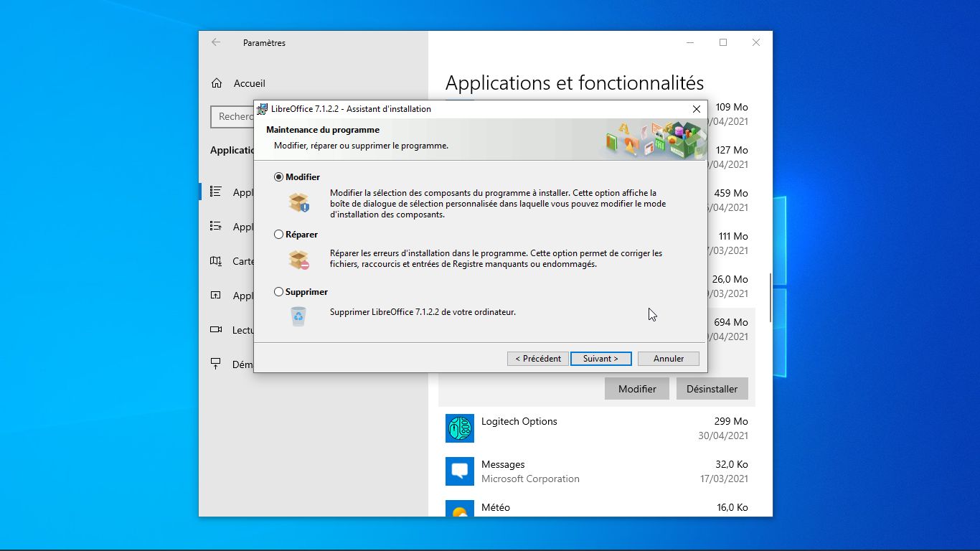
Task: Click the apps for websites icon in sidebar
Action: coord(215,295)
